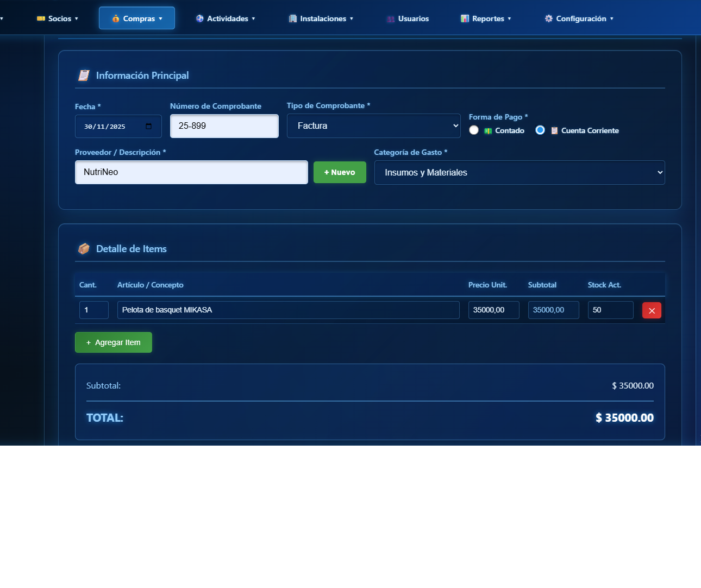701x588 pixels.
Task: Open the Usuarios menu item
Action: click(407, 18)
